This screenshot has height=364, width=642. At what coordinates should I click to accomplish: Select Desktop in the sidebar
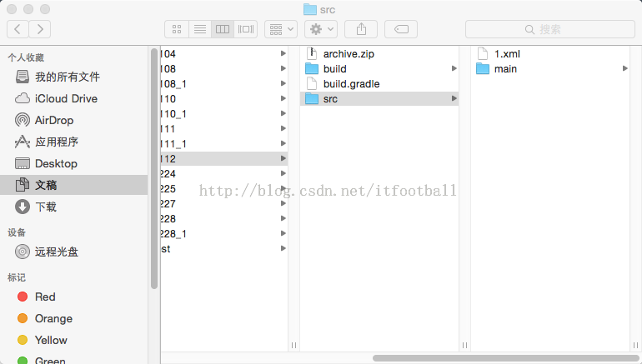pyautogui.click(x=55, y=163)
